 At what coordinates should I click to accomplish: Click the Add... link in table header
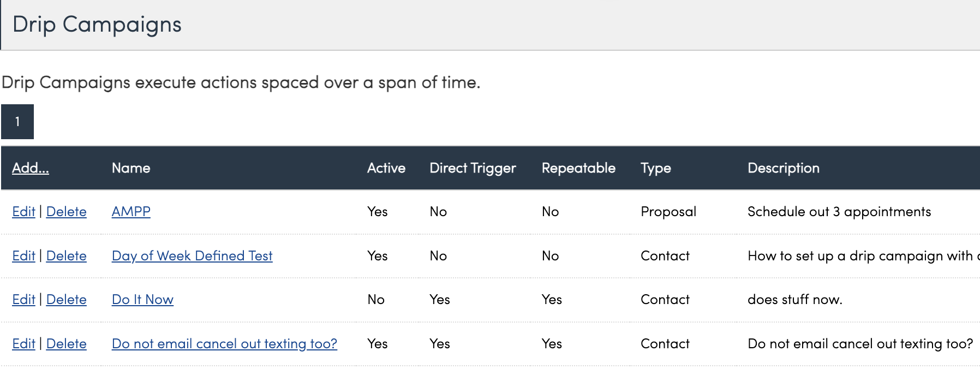coord(31,168)
